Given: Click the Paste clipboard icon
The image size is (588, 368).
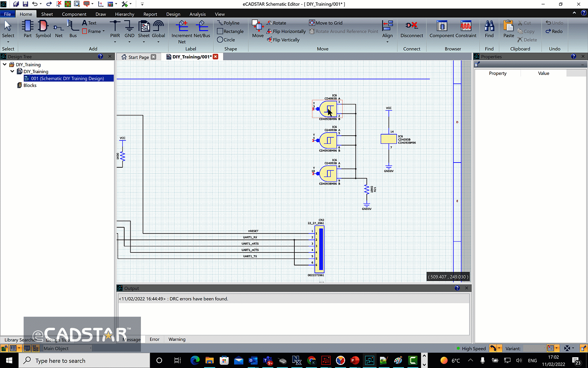Looking at the screenshot, I should [508, 29].
